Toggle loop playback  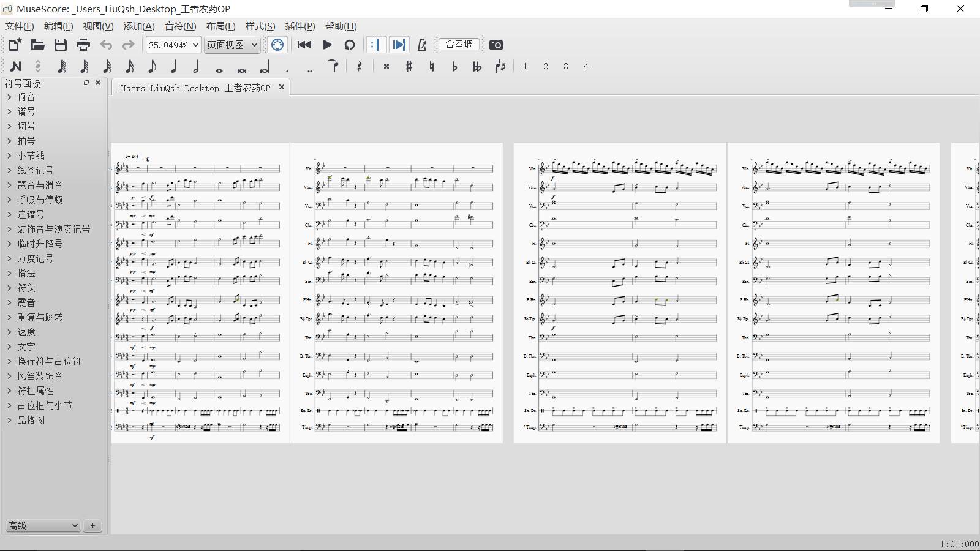tap(350, 45)
